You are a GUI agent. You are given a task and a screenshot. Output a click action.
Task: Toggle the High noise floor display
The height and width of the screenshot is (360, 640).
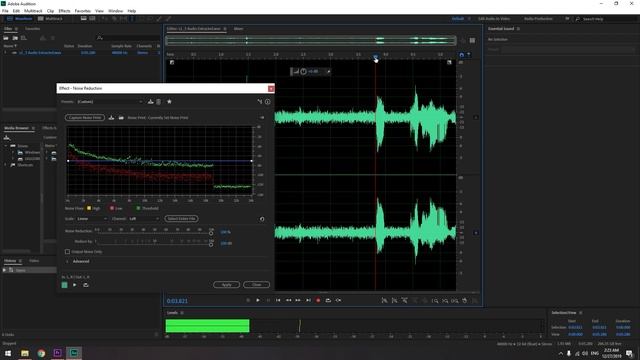click(89, 208)
